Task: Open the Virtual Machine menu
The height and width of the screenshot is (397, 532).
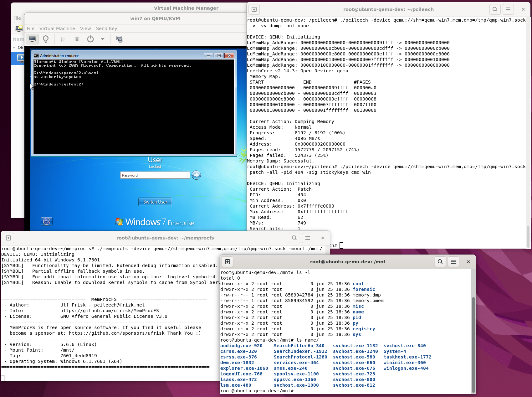Action: (57, 28)
